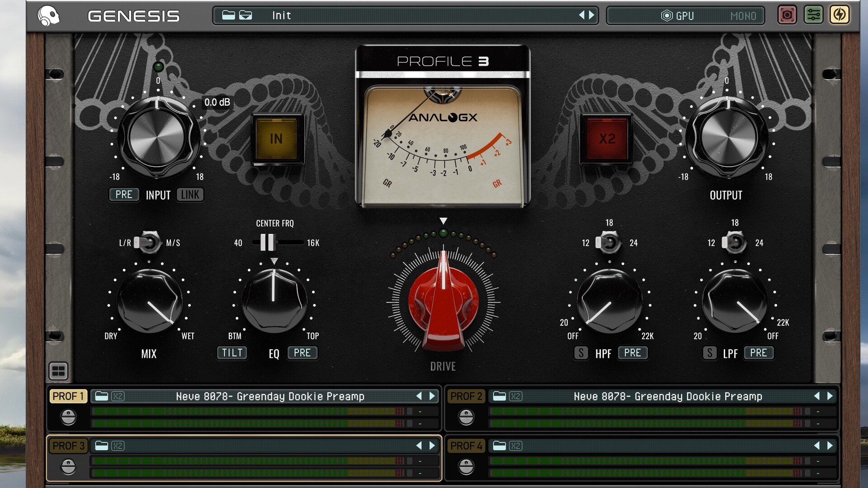This screenshot has height=488, width=868.
Task: Select previous profile arrow in PROF 4
Action: [x=816, y=446]
